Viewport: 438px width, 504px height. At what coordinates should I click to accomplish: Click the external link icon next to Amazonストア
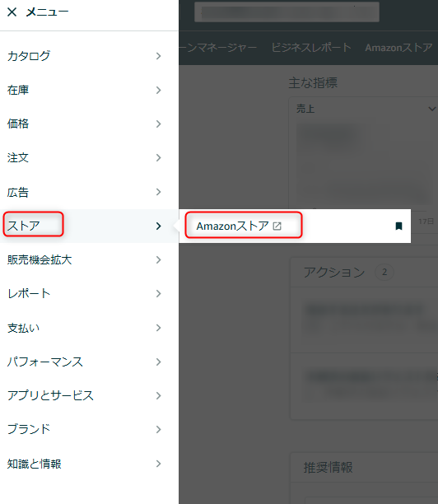tap(277, 226)
